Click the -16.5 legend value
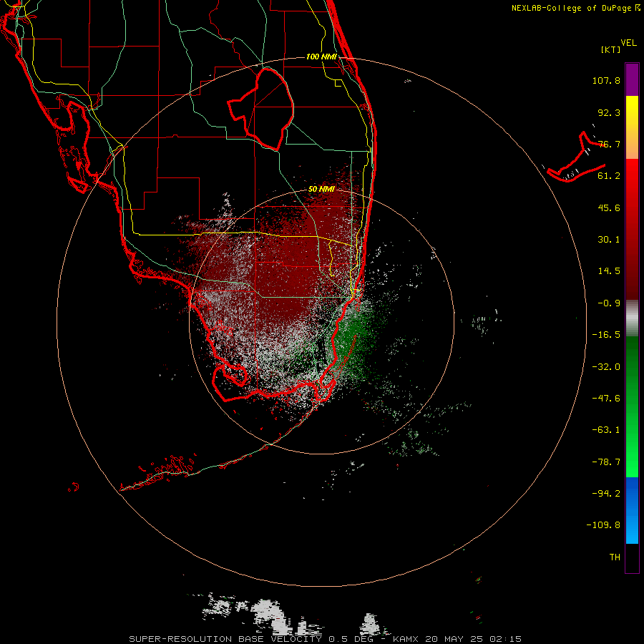This screenshot has width=644, height=644. [x=606, y=335]
